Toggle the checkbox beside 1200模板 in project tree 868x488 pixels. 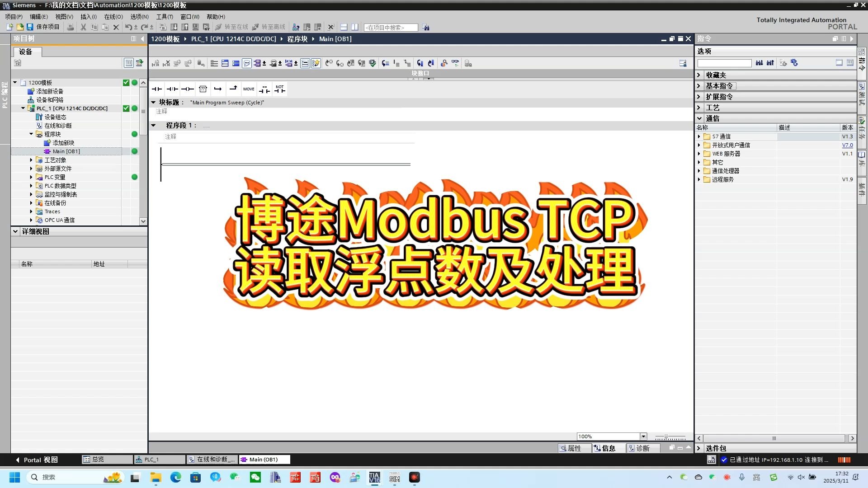126,82
